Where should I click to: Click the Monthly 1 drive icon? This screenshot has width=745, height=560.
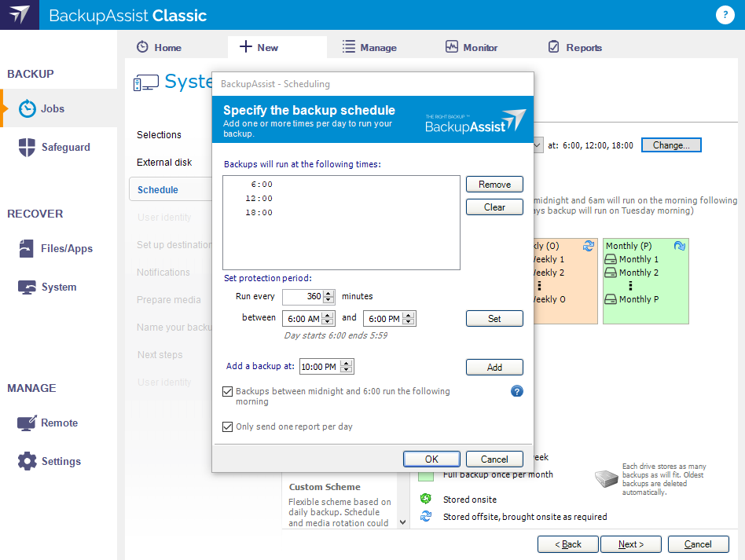pyautogui.click(x=611, y=259)
